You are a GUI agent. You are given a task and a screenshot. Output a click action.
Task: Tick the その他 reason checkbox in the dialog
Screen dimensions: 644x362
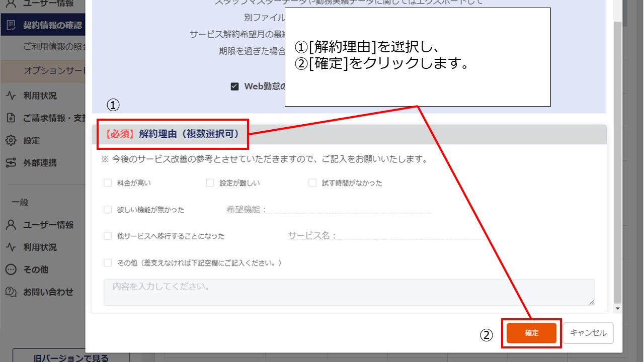[x=108, y=262]
